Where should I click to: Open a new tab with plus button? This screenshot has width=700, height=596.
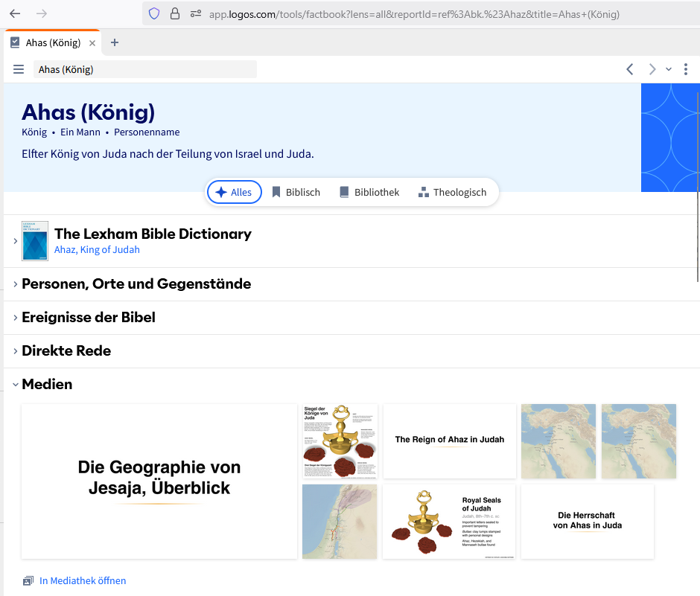coord(115,42)
